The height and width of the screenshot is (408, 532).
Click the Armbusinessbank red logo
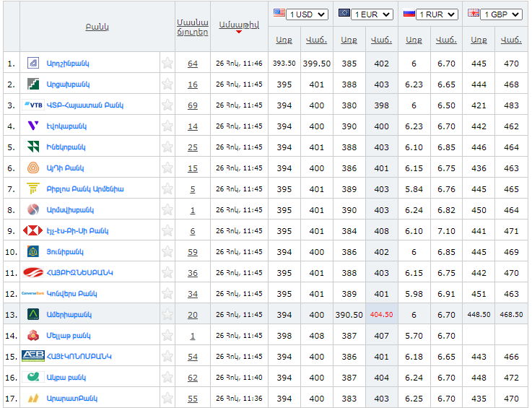(33, 272)
